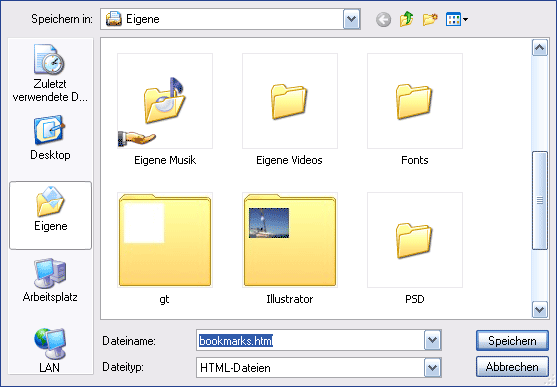Click into the Dateiname text field

click(310, 340)
